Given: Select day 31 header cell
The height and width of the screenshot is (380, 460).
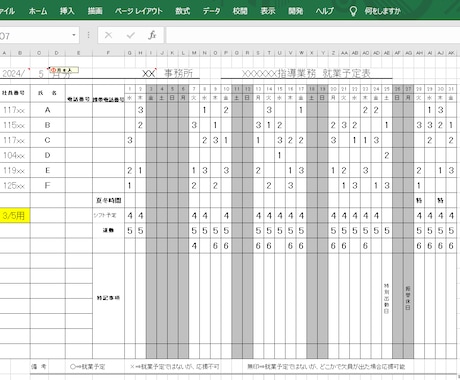Looking at the screenshot, I should point(451,89).
